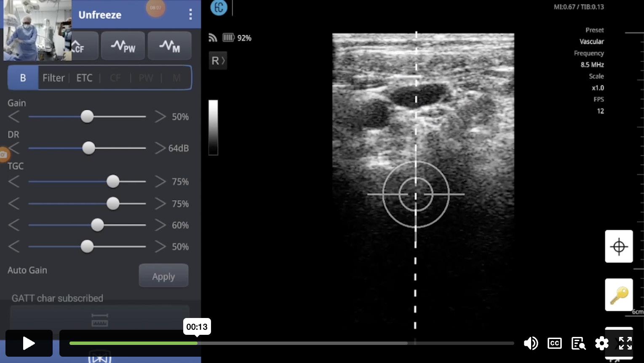
Task: Toggle the R orientation marker
Action: pyautogui.click(x=218, y=61)
